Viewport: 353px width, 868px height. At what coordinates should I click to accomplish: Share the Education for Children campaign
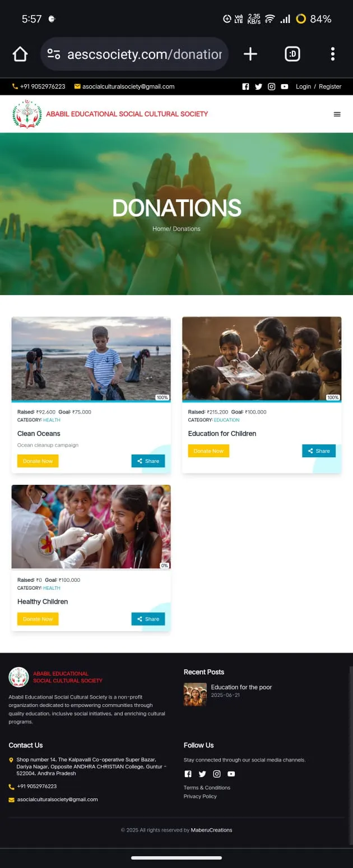[x=319, y=451]
